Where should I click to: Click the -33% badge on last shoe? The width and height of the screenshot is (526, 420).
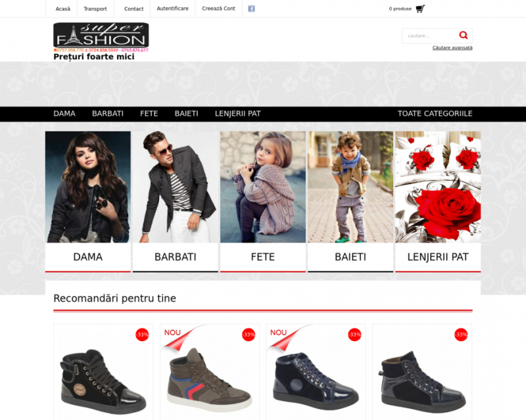click(461, 335)
